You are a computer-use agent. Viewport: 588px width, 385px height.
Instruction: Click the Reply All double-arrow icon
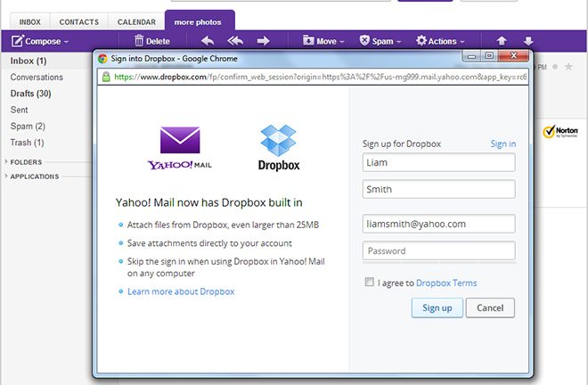(235, 40)
